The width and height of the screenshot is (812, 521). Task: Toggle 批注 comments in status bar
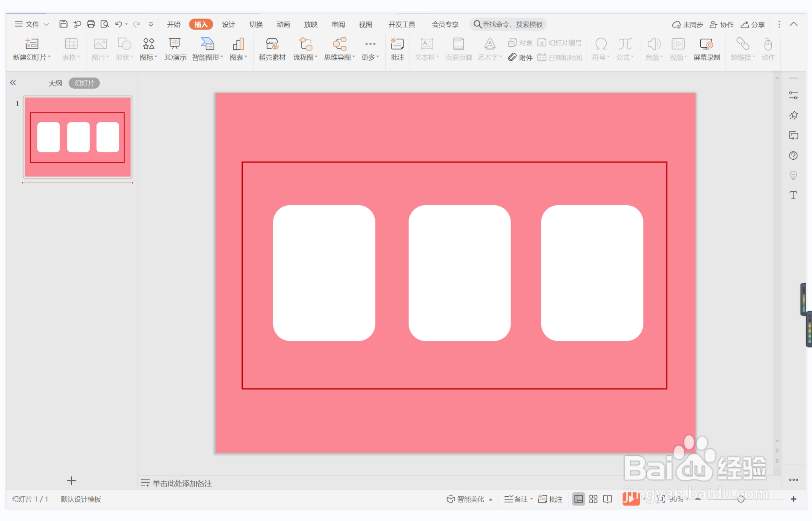coord(550,499)
